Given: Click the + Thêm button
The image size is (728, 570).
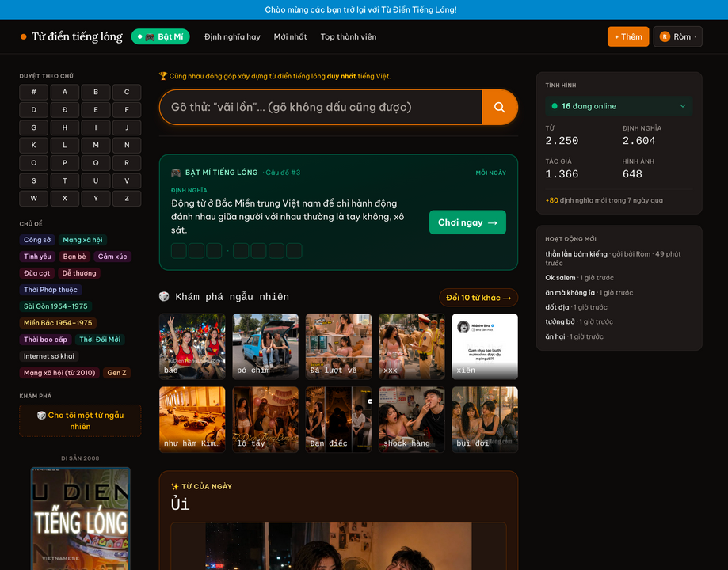Looking at the screenshot, I should tap(628, 36).
